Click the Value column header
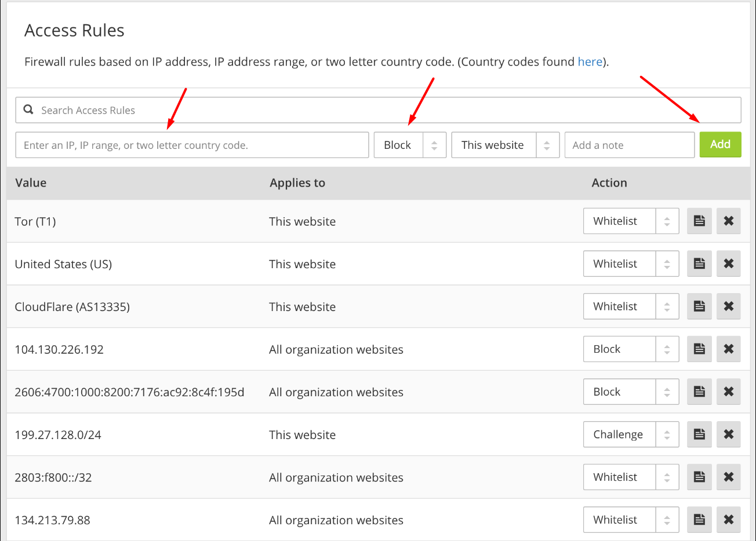Screen dimensions: 756x541 (x=31, y=183)
